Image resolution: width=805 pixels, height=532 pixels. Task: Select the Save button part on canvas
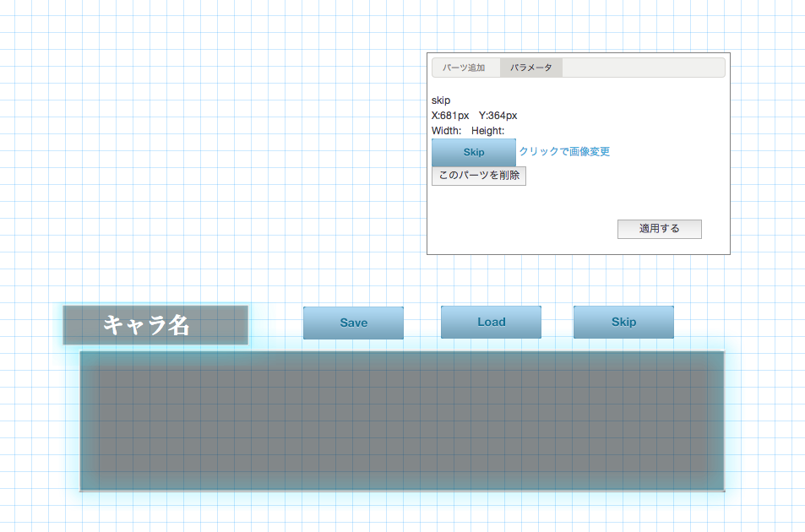coord(353,323)
